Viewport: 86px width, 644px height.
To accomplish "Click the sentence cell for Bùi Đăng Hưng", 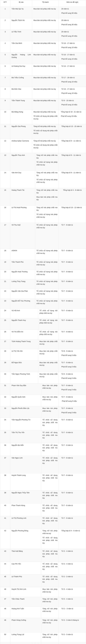I will (72, 117).
